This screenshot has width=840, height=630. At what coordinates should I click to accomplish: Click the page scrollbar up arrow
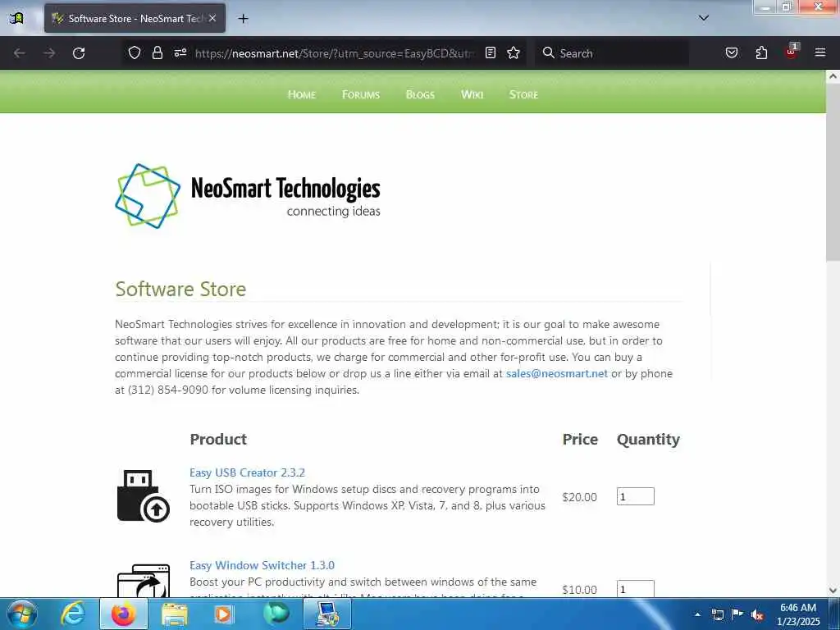[x=833, y=76]
